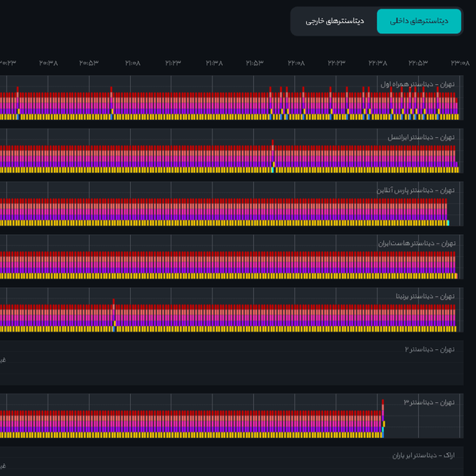Viewport: 476px width, 476px height.
Task: Click the ۲۲:۰۸ time axis label
Action: [x=296, y=63]
